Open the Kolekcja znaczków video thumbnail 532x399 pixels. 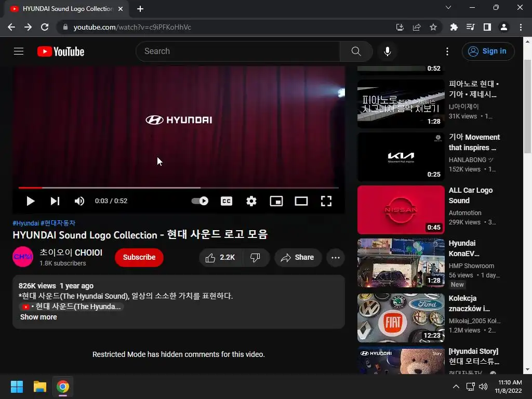(401, 317)
